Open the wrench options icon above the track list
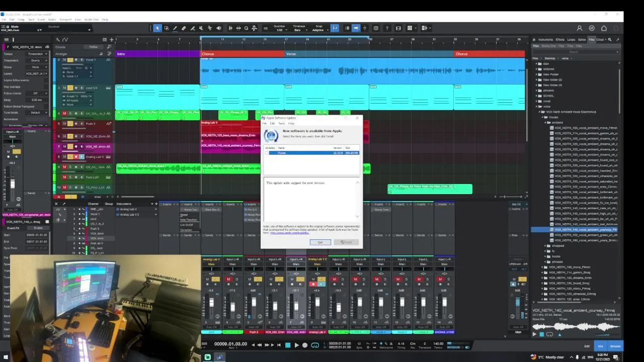Viewport: 644px width, 362px height. pos(58,39)
